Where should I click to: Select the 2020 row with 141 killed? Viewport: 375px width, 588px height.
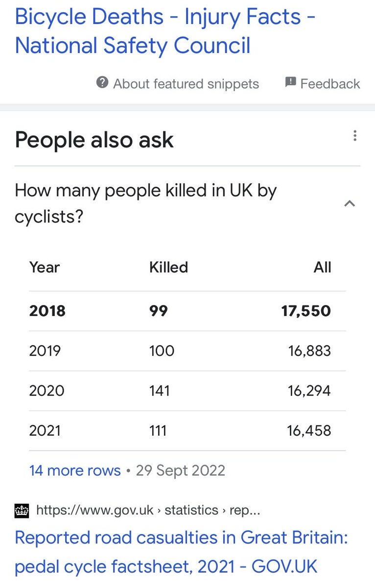(187, 391)
